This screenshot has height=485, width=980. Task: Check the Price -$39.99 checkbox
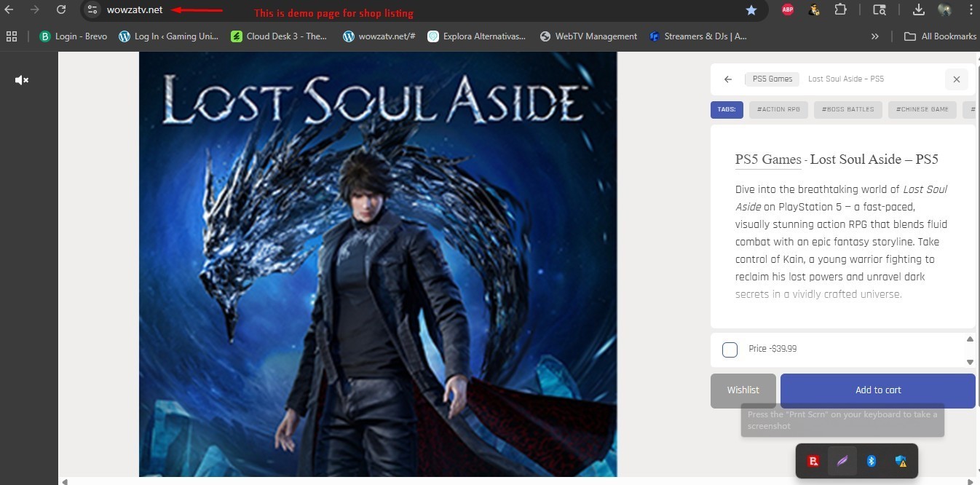(730, 350)
